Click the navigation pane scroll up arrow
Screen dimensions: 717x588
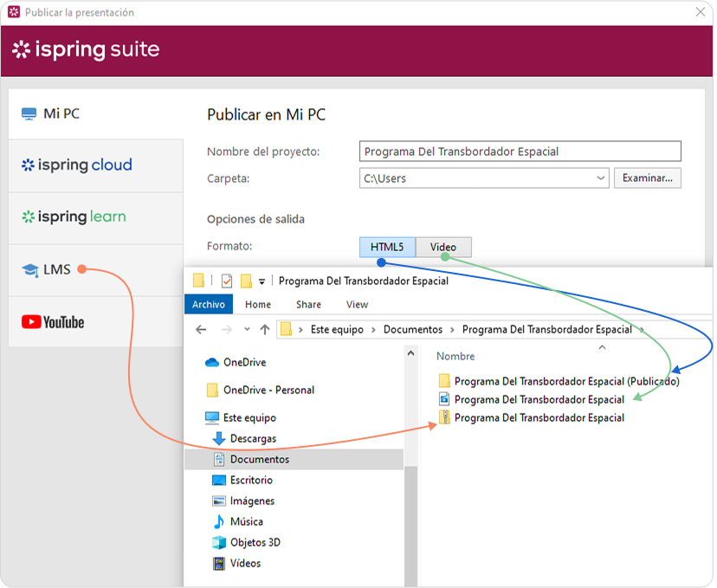pyautogui.click(x=410, y=353)
